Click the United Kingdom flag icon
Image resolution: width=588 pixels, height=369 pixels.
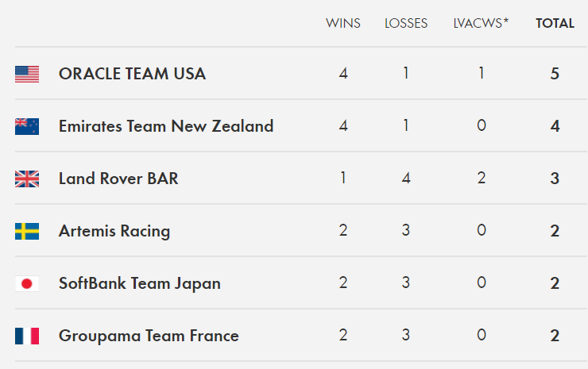(27, 179)
